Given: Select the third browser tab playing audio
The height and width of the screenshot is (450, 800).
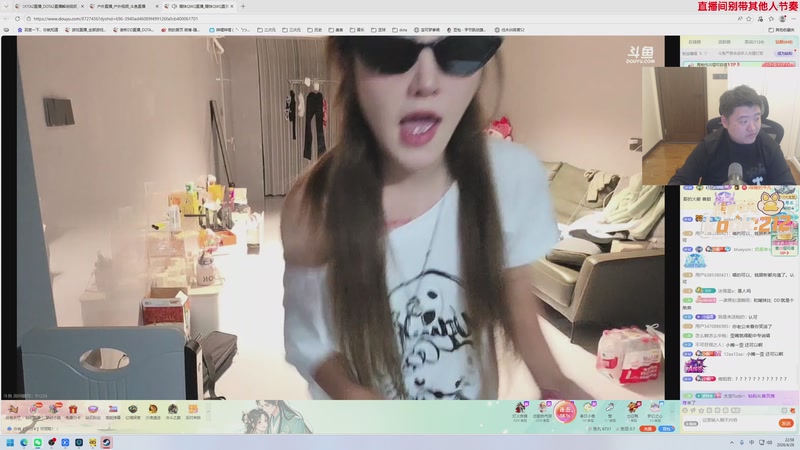Looking at the screenshot, I should click(199, 6).
